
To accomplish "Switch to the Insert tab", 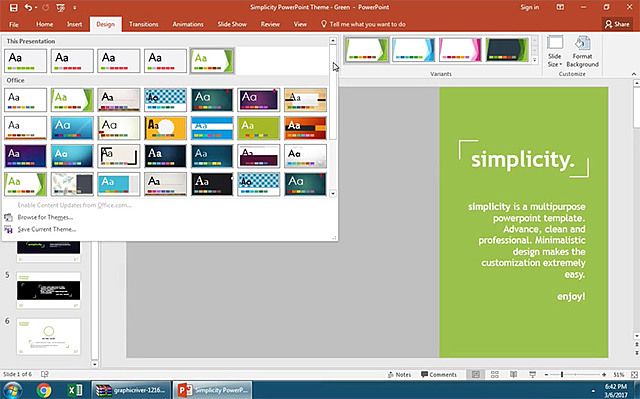I will 74,24.
